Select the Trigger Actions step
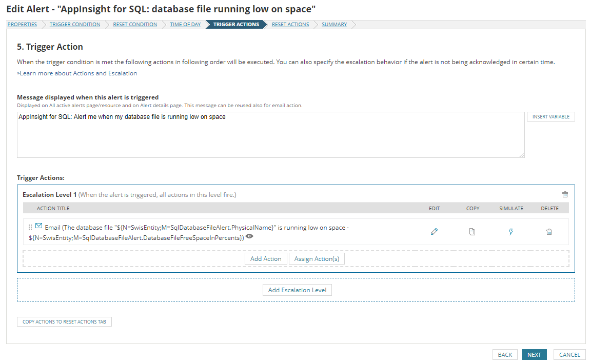This screenshot has width=590, height=364. pos(236,25)
